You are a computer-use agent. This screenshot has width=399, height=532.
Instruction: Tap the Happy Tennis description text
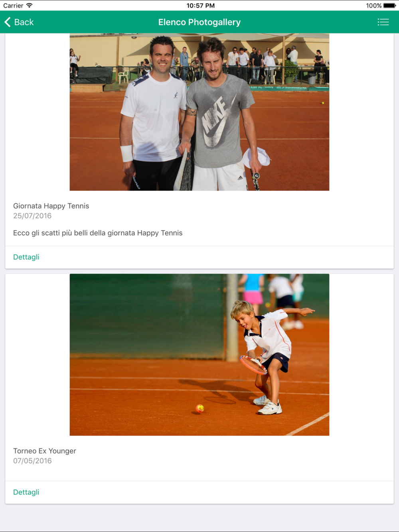98,233
